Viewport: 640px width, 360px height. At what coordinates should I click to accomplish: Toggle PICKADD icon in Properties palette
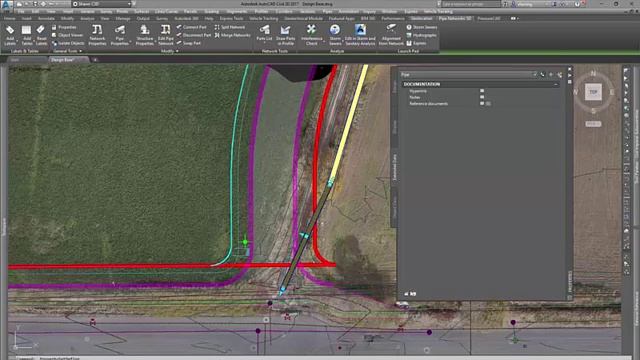[542, 75]
